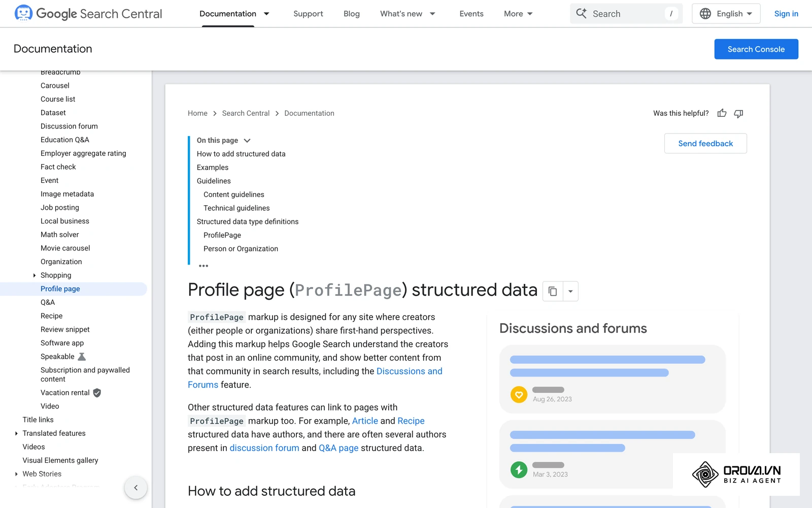Open Visual Elements gallery in sidebar
812x508 pixels.
click(x=60, y=460)
